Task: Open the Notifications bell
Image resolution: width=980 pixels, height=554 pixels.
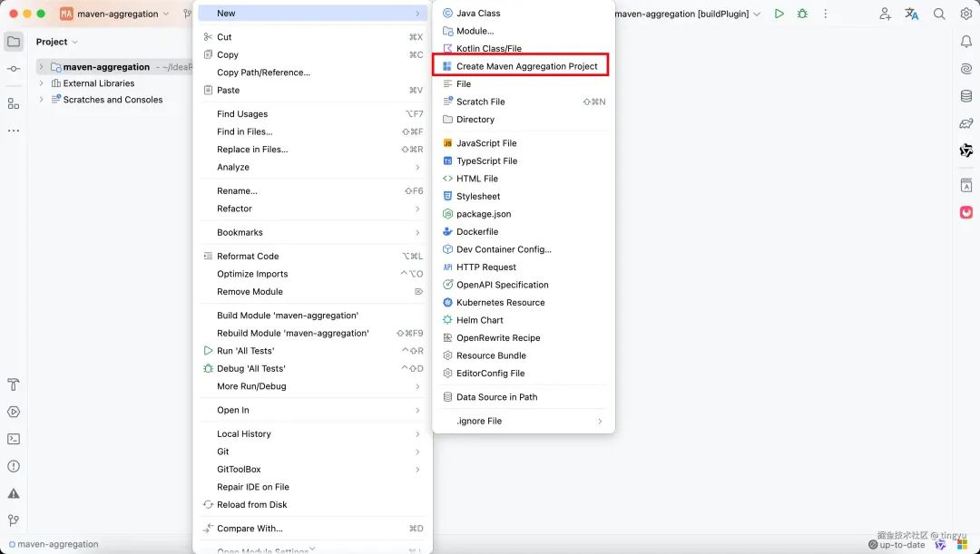Action: 966,41
